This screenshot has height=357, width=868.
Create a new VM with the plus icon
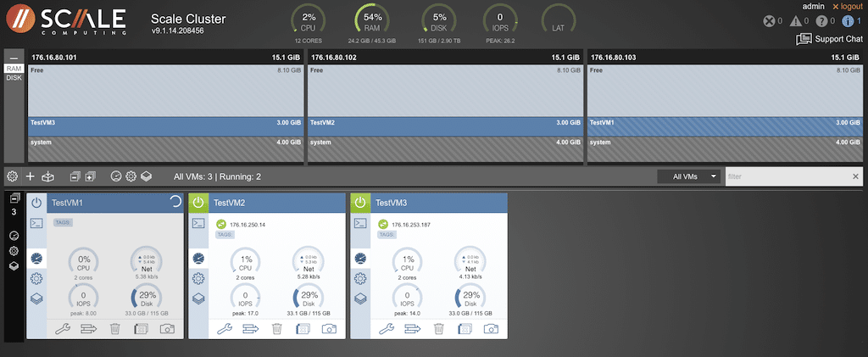pyautogui.click(x=31, y=176)
